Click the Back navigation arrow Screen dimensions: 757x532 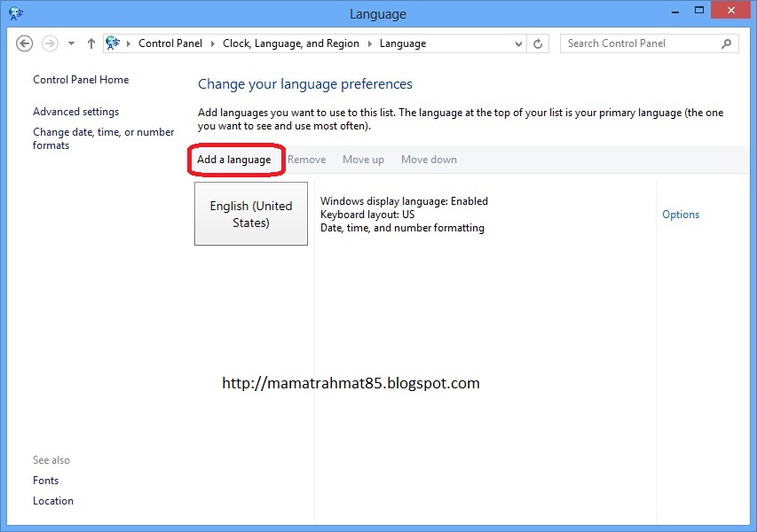(24, 43)
